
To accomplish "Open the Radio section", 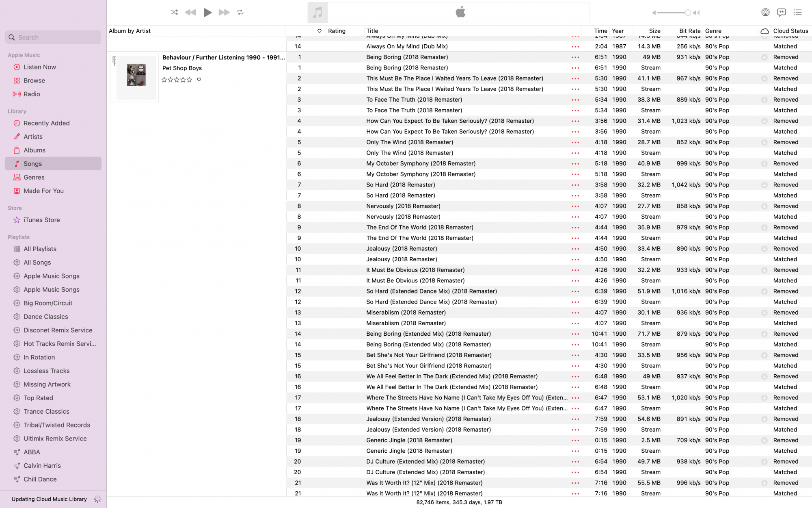I will pos(32,94).
